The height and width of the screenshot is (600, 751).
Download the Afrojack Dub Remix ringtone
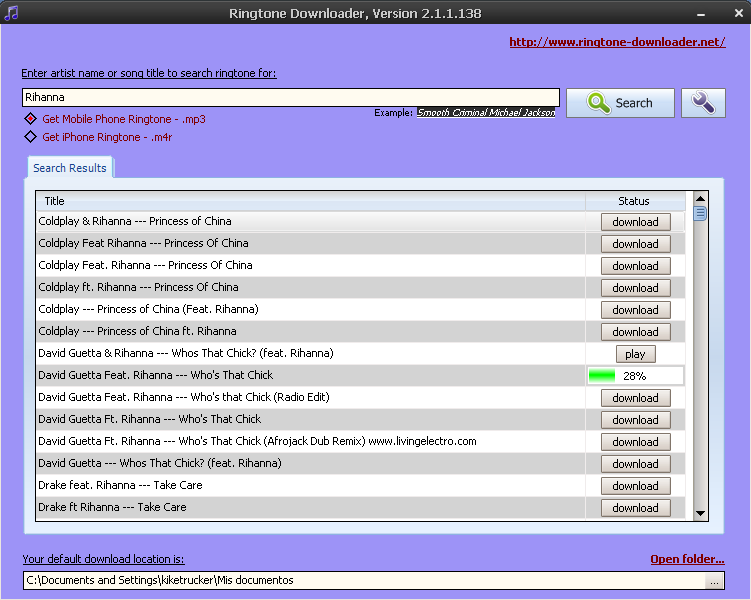[636, 442]
